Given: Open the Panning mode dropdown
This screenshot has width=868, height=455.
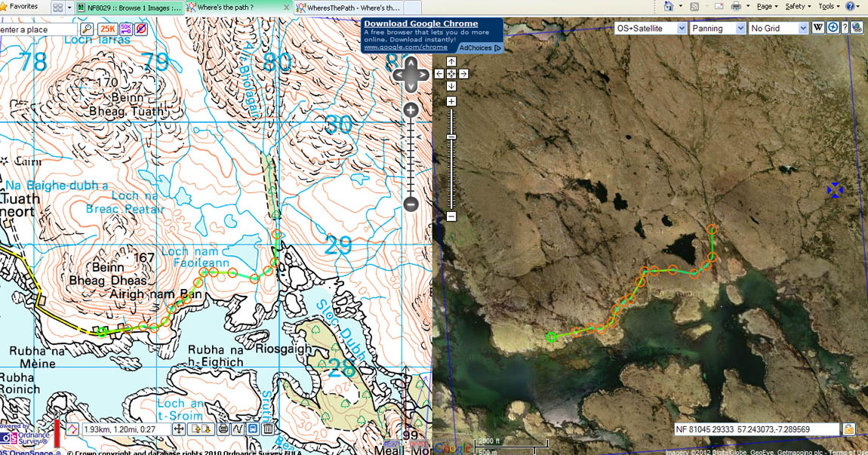Looking at the screenshot, I should (x=718, y=28).
